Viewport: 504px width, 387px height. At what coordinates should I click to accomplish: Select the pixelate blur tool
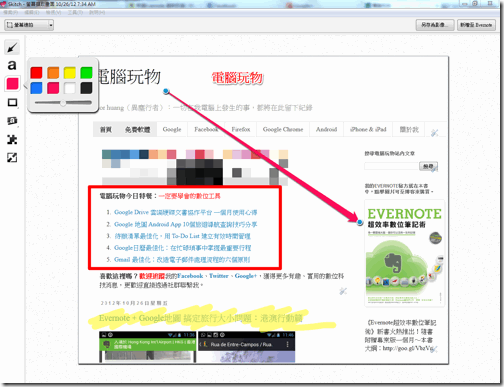coord(12,139)
